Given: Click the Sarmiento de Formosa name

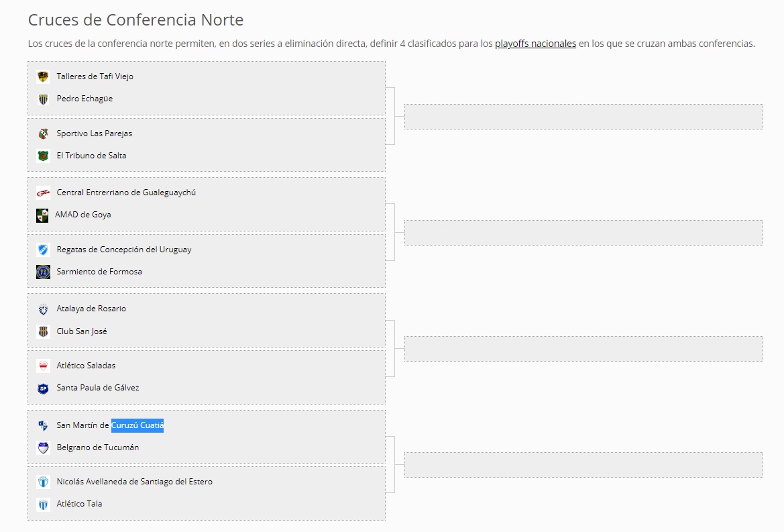Looking at the screenshot, I should [99, 272].
